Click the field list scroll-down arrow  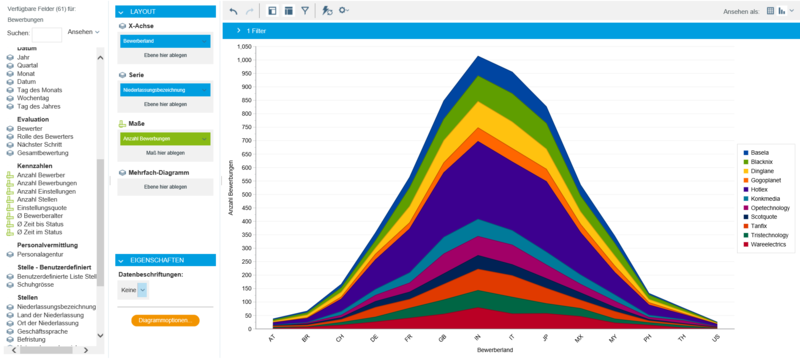pos(100,336)
